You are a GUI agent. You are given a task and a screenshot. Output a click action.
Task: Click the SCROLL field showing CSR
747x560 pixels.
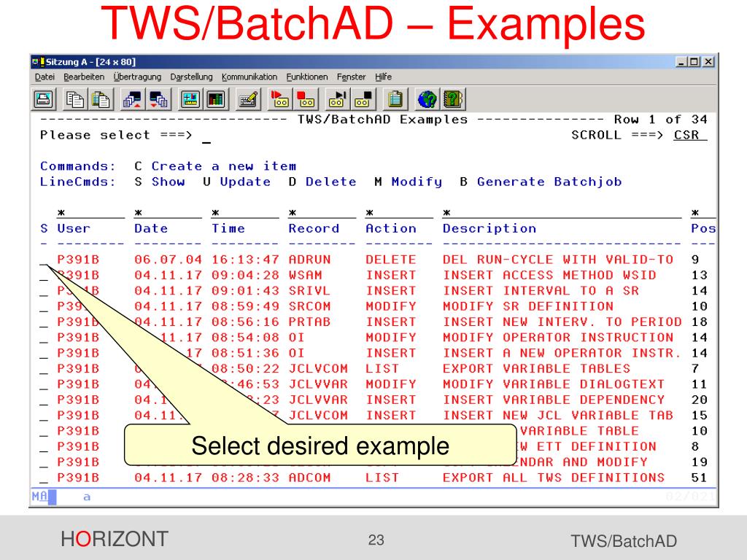pyautogui.click(x=690, y=135)
